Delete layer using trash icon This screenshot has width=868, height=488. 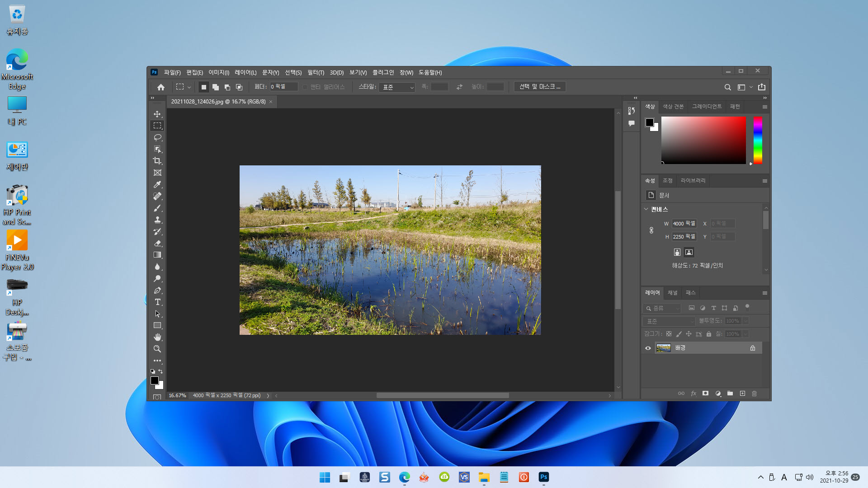(754, 394)
